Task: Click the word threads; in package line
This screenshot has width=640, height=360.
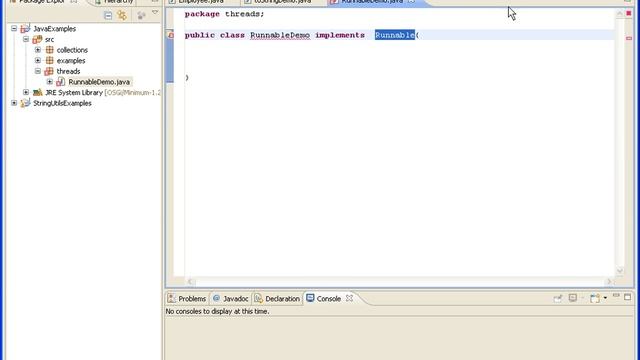Action: [244, 14]
